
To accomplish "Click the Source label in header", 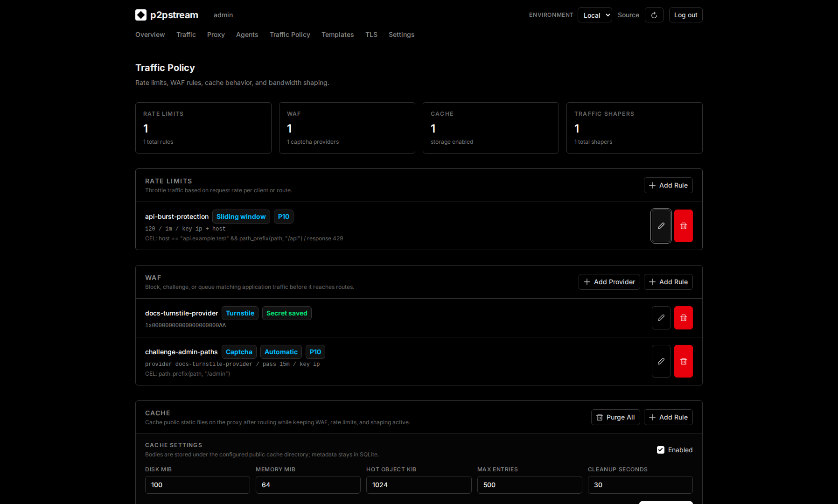I will 628,15.
